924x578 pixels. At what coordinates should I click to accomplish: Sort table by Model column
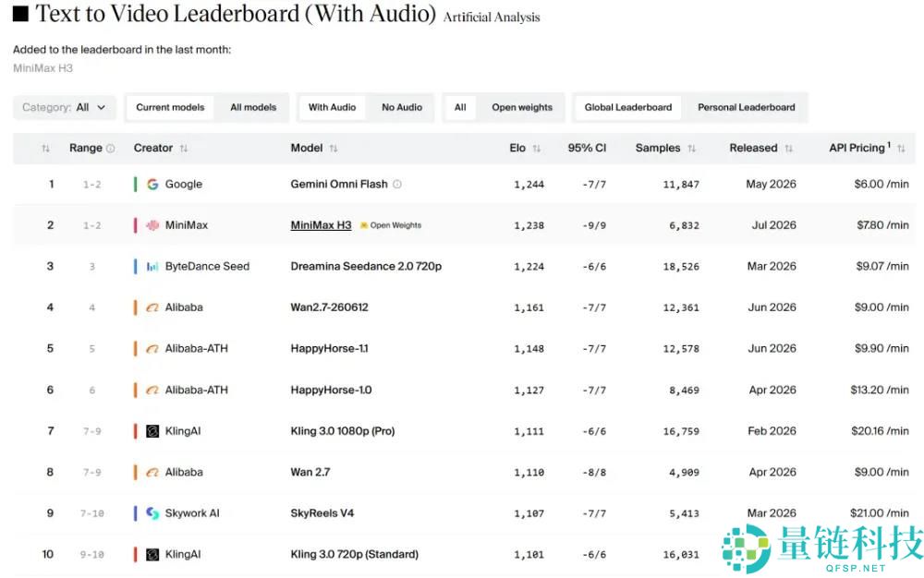tap(334, 149)
